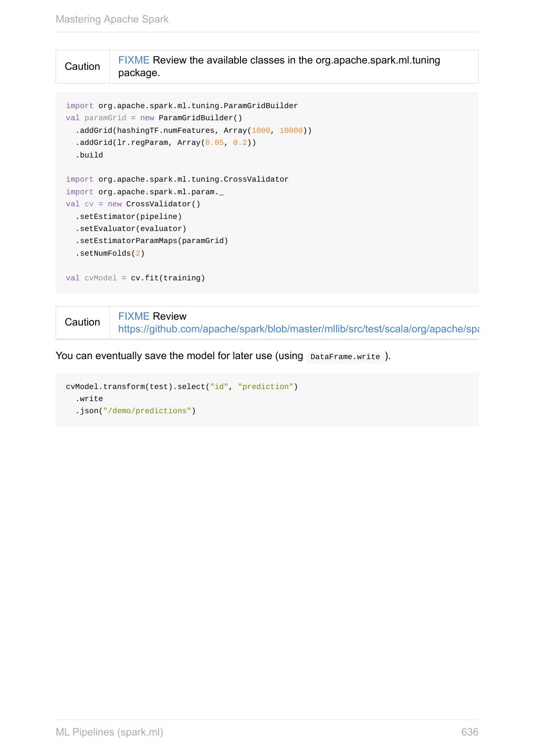Image resolution: width=535 pixels, height=756 pixels.
Task: Click the 'val cv = new CrossValidator()' line
Action: [133, 204]
